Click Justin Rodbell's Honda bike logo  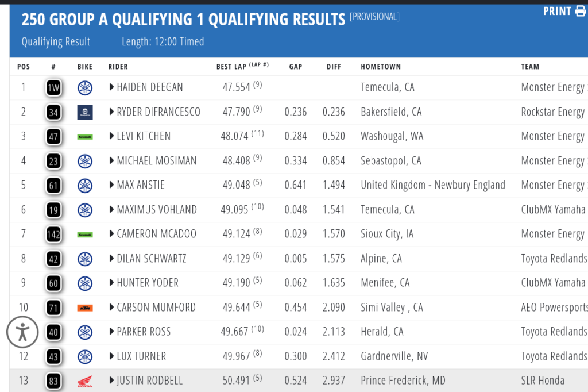(85, 381)
